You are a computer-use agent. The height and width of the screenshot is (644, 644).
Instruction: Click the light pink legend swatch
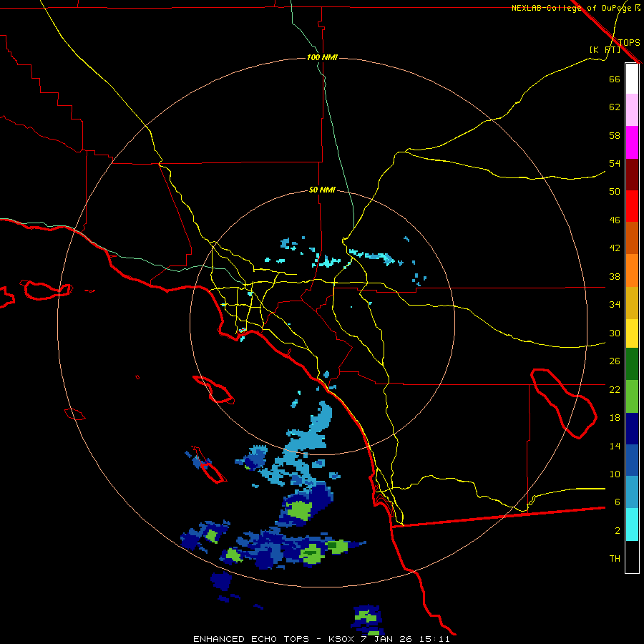pos(632,110)
